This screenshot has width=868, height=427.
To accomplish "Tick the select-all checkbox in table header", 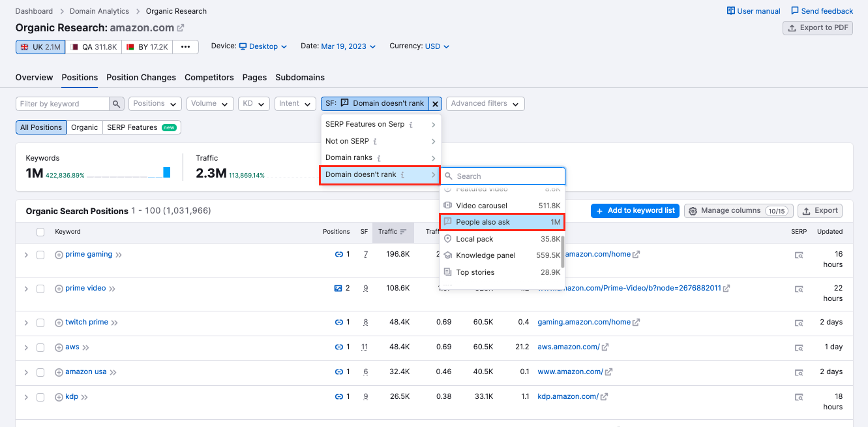I will (40, 232).
